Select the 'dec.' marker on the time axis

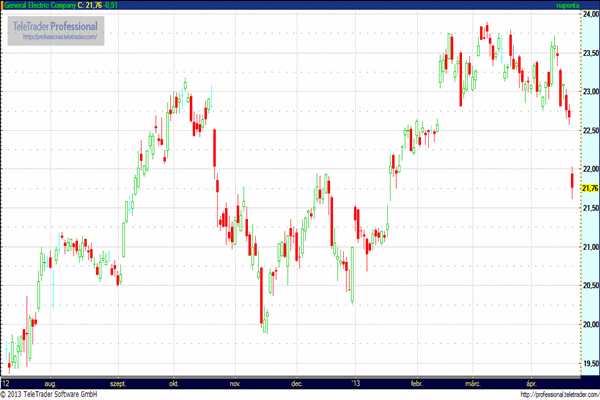coord(296,382)
